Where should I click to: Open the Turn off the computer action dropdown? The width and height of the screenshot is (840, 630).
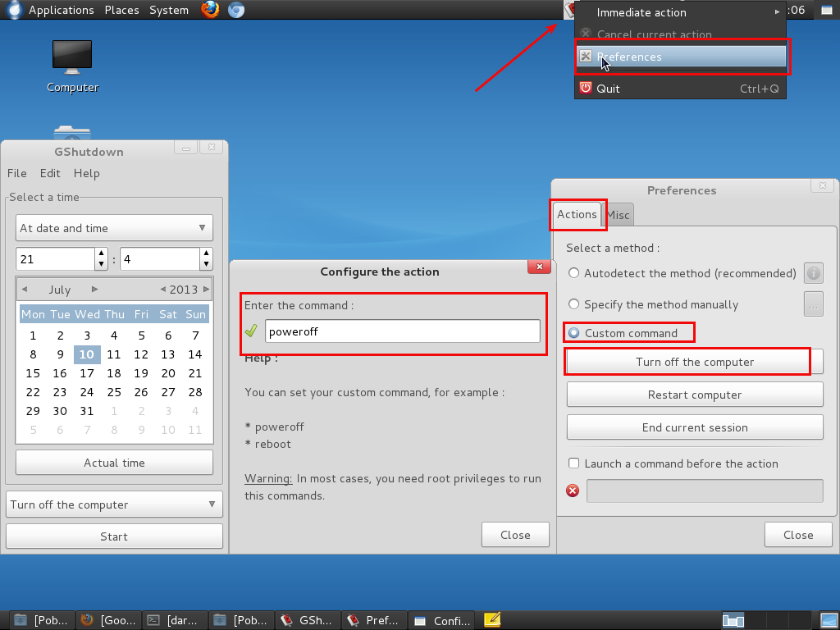tap(114, 504)
